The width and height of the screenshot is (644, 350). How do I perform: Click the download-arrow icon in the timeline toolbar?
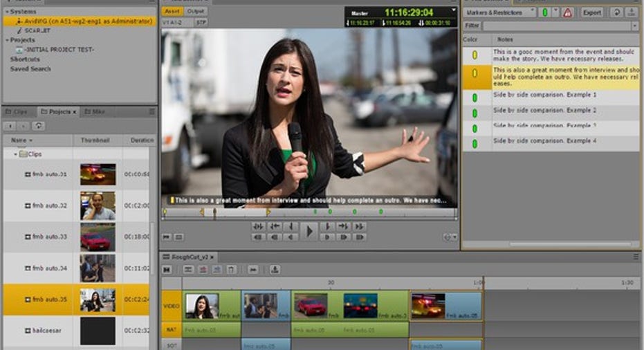[275, 269]
